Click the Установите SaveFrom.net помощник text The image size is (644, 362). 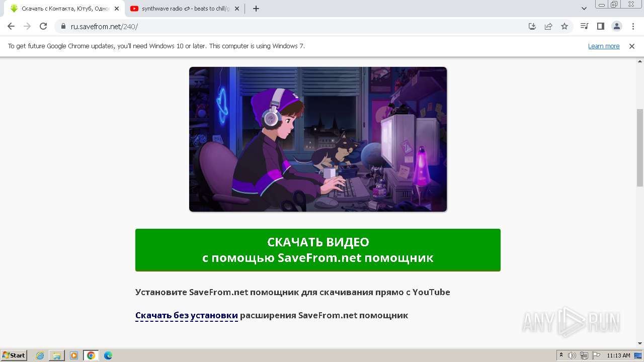293,292
